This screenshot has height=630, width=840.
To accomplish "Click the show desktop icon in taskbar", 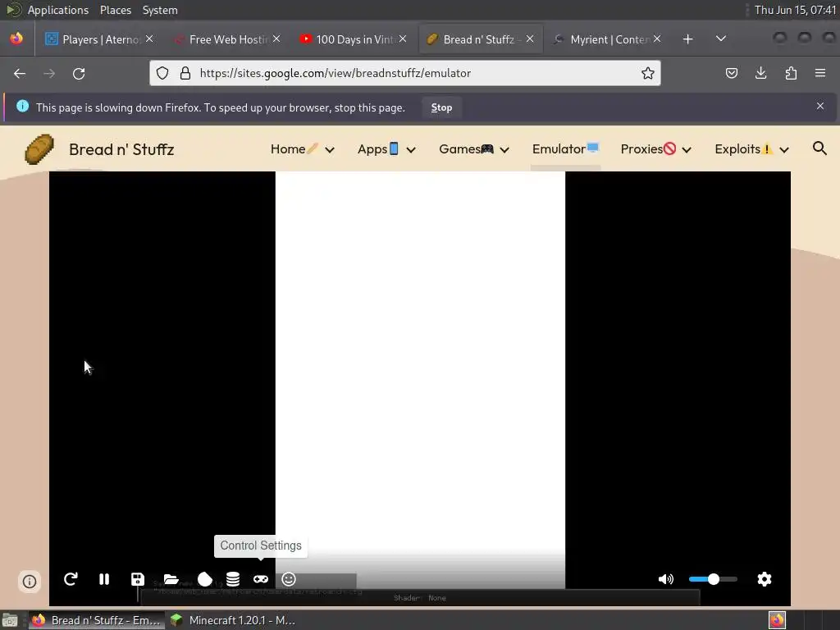I will (x=10, y=620).
